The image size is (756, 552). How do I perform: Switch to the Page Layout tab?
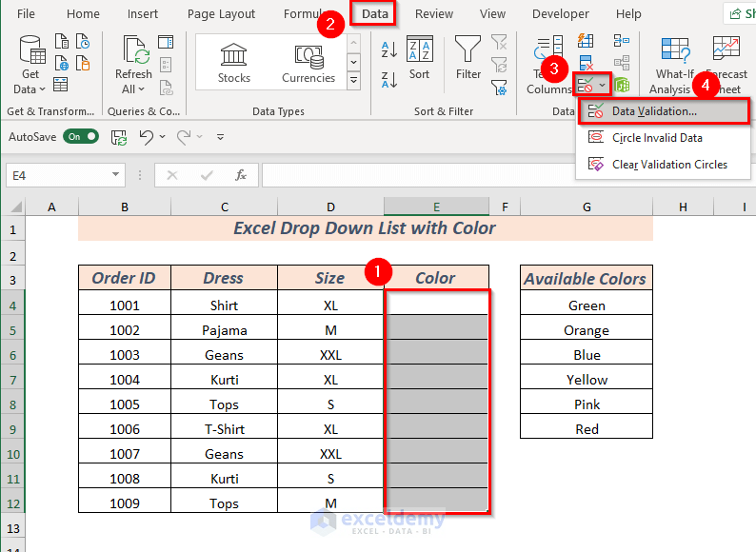pos(221,14)
